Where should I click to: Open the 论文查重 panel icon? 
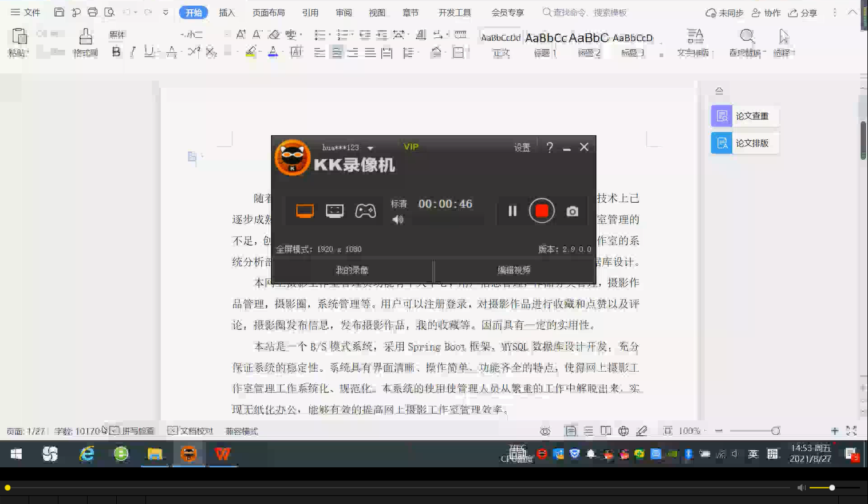721,116
